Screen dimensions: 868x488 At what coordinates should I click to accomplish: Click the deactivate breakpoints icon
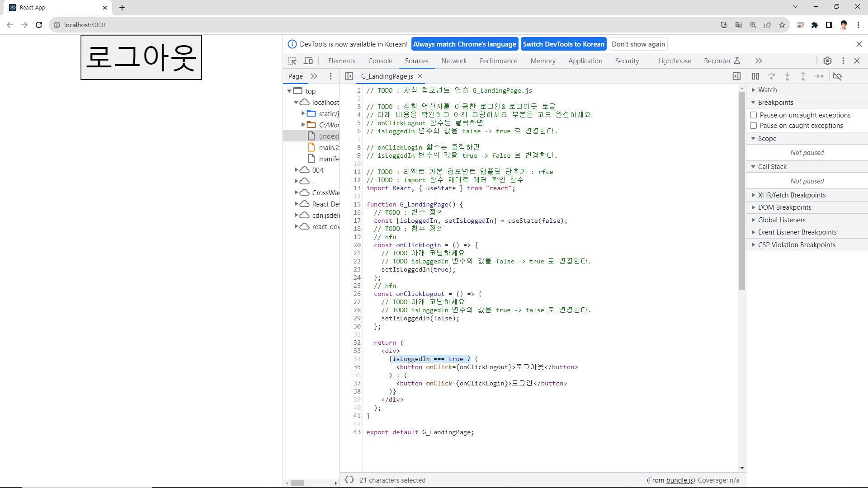point(837,76)
